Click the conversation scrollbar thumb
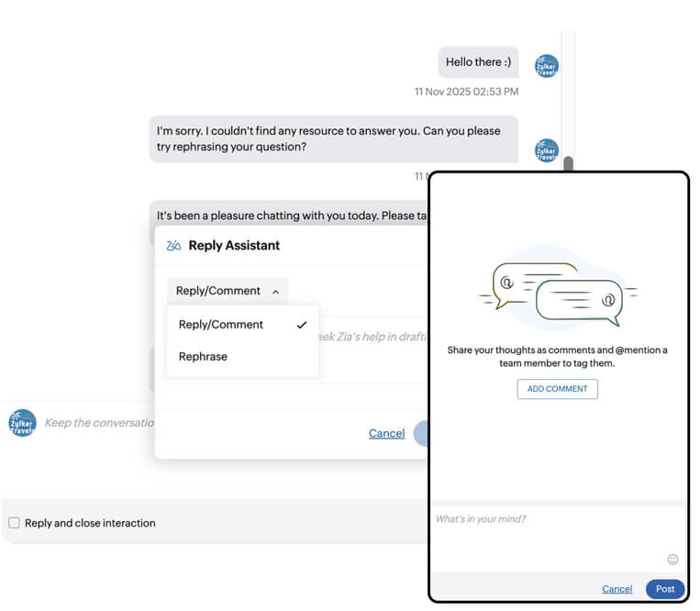 568,163
